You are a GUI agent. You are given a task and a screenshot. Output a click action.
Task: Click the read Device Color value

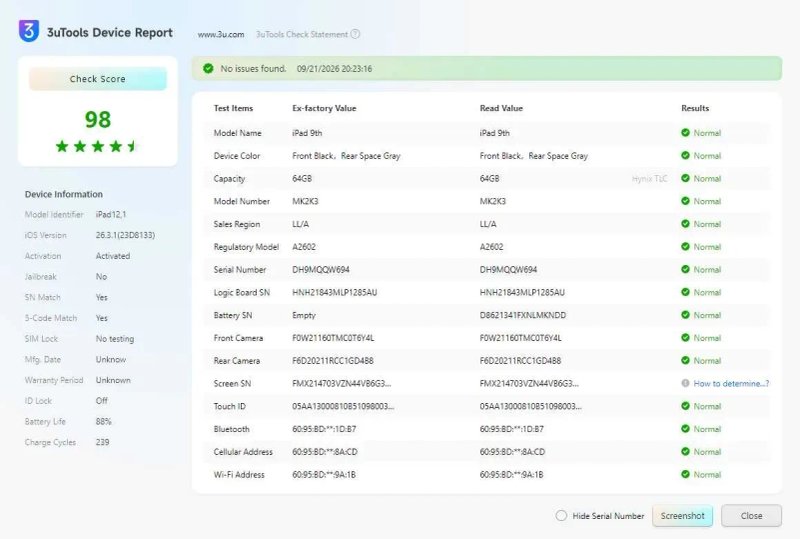click(x=534, y=156)
